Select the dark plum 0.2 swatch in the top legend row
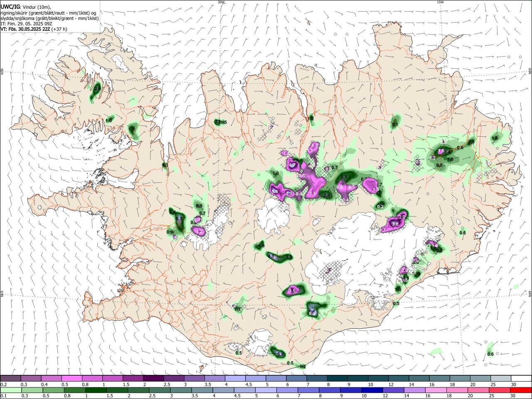Image resolution: width=532 pixels, height=399 pixels. click(x=10, y=378)
